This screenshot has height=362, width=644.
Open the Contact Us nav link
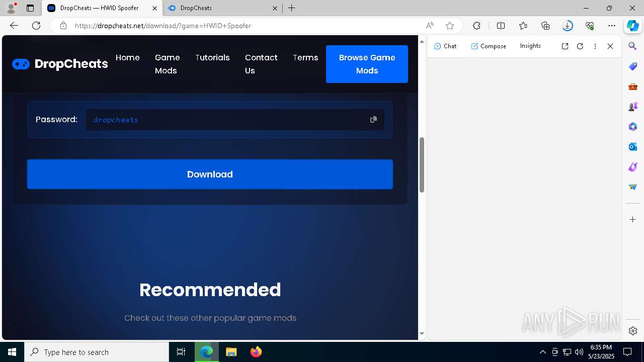(x=261, y=64)
